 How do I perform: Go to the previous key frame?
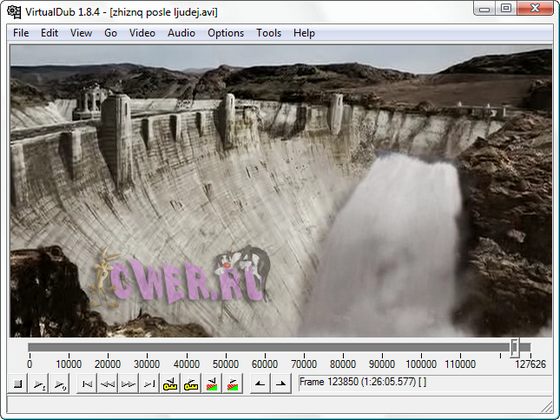pos(170,384)
